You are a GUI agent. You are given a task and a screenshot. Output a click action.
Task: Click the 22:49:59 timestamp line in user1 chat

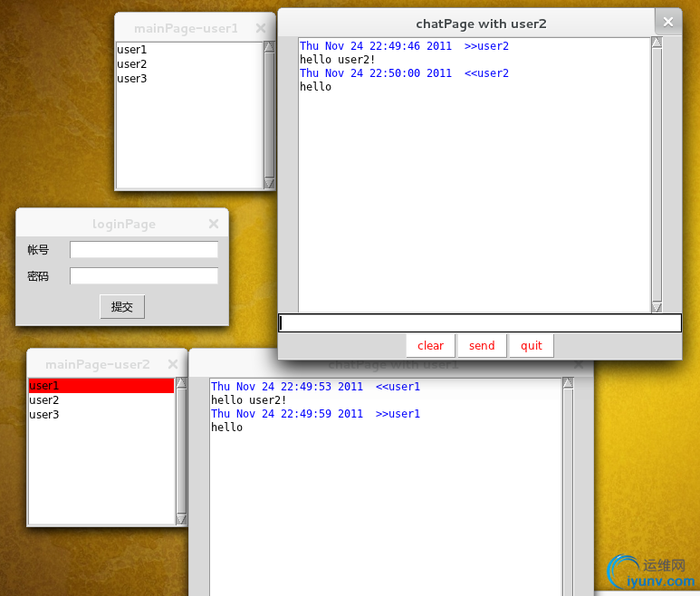coord(315,414)
